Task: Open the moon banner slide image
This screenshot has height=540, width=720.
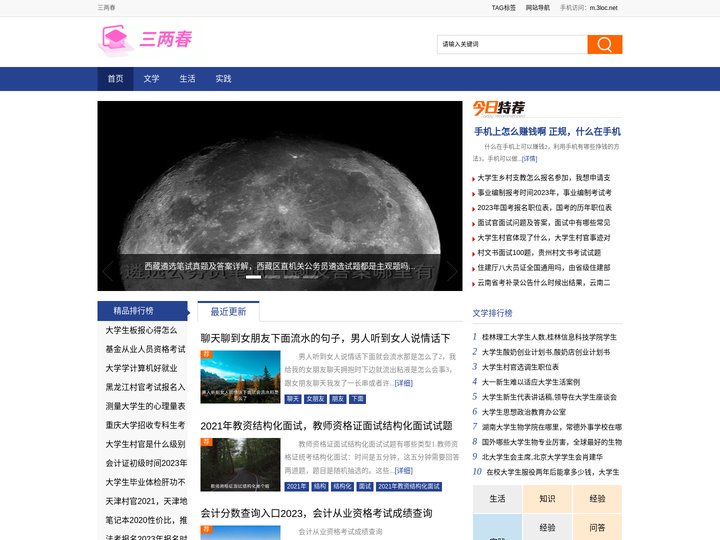Action: pyautogui.click(x=280, y=196)
